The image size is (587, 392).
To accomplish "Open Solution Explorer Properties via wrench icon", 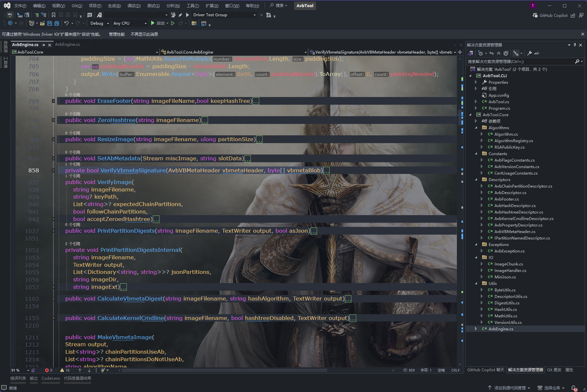I will click(x=529, y=53).
